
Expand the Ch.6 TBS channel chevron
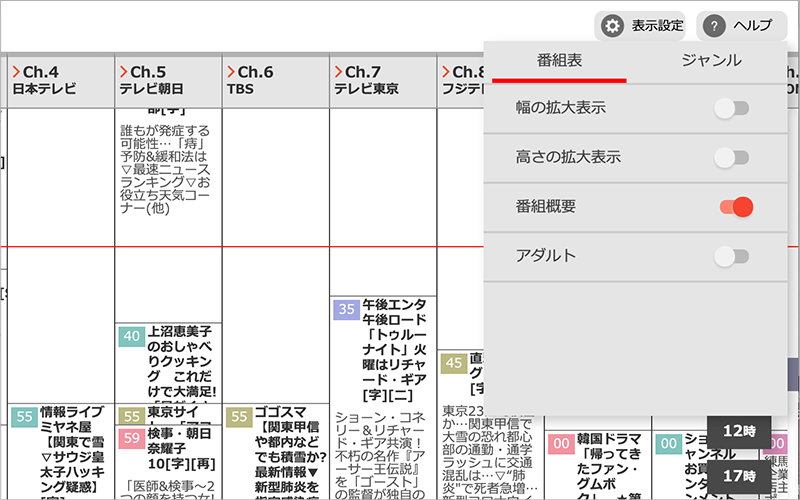(x=232, y=72)
